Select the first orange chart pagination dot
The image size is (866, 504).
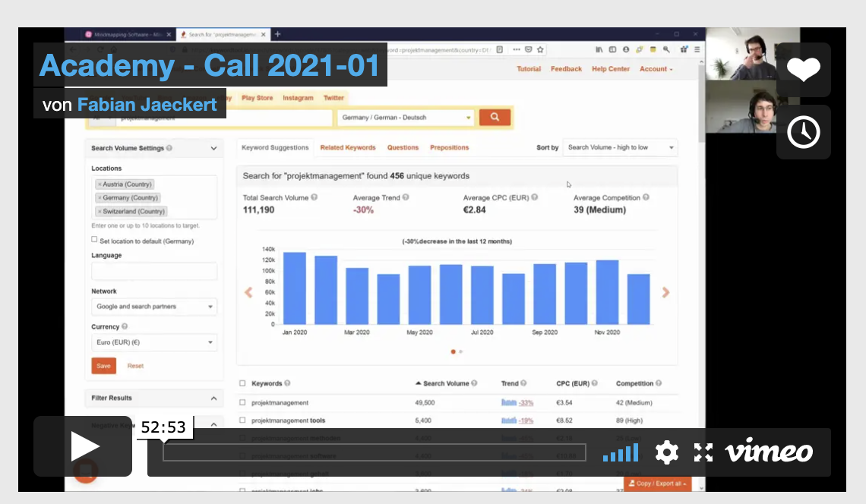[454, 351]
